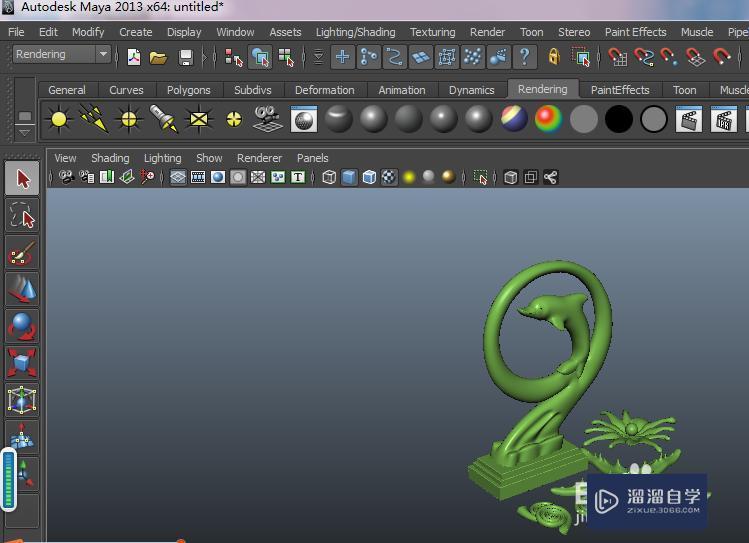Toggle textured display checker icon

coord(389,178)
